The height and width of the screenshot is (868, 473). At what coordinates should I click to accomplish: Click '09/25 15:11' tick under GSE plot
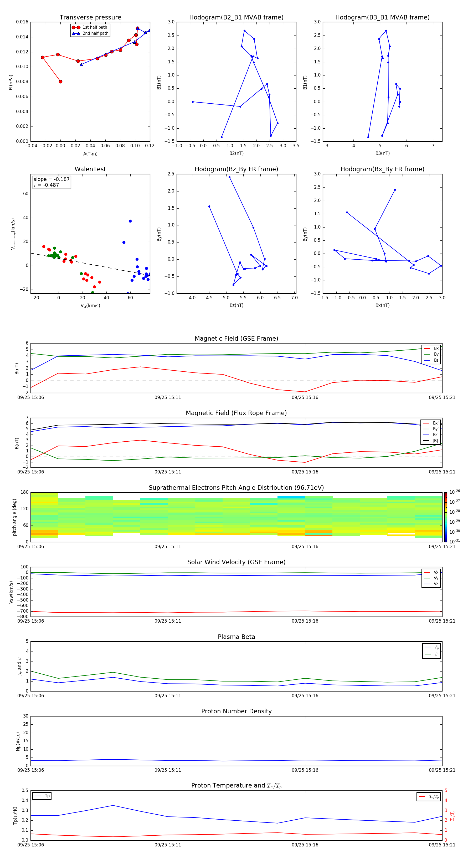click(x=168, y=397)
